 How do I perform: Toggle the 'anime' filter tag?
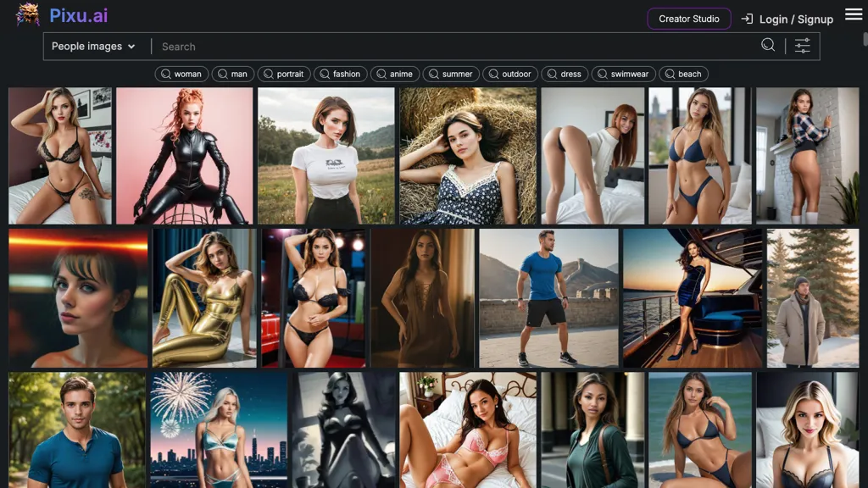(x=395, y=74)
